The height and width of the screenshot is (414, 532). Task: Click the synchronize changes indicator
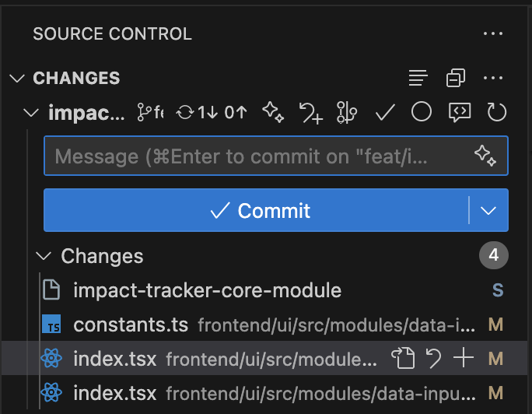click(212, 113)
